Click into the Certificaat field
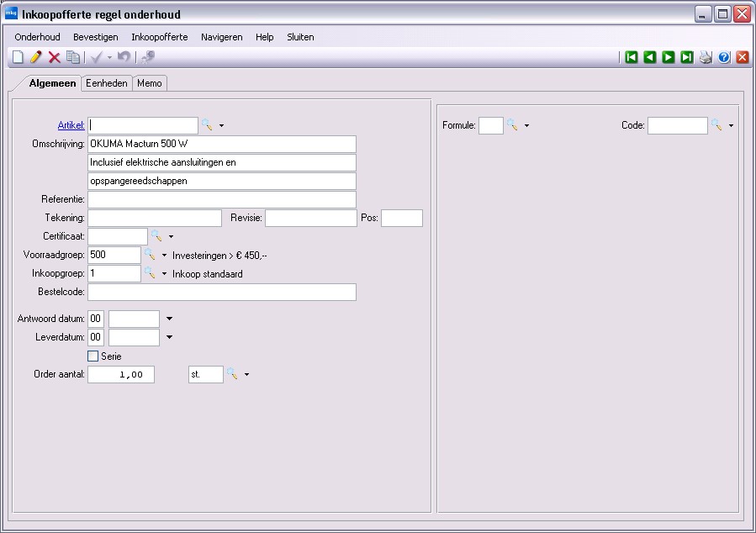 point(118,236)
